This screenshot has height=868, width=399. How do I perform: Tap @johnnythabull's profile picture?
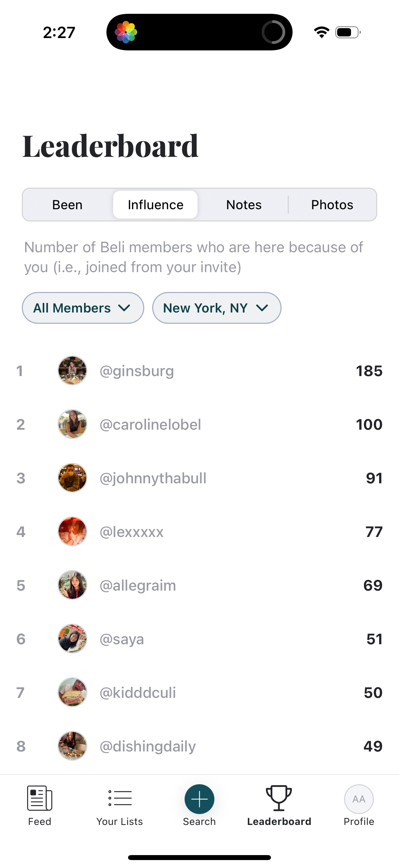coord(72,478)
